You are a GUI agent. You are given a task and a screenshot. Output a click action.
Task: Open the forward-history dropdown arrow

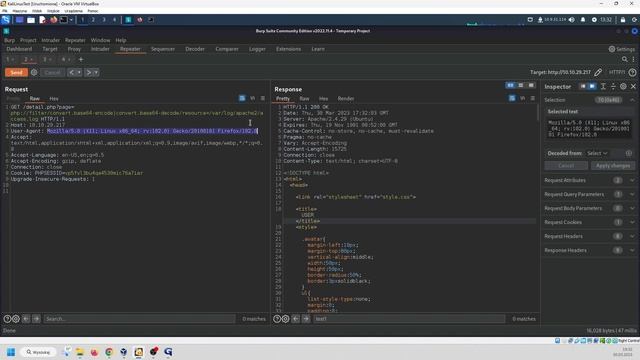click(96, 73)
